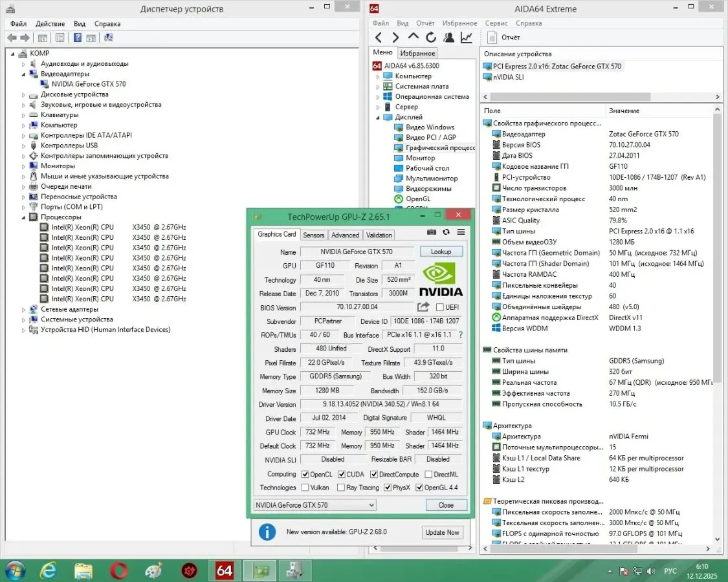
Task: Open Opera from the taskbar
Action: pyautogui.click(x=118, y=570)
